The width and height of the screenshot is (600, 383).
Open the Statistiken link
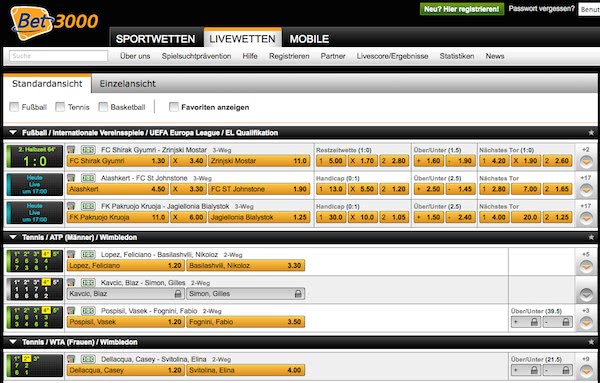[x=457, y=56]
